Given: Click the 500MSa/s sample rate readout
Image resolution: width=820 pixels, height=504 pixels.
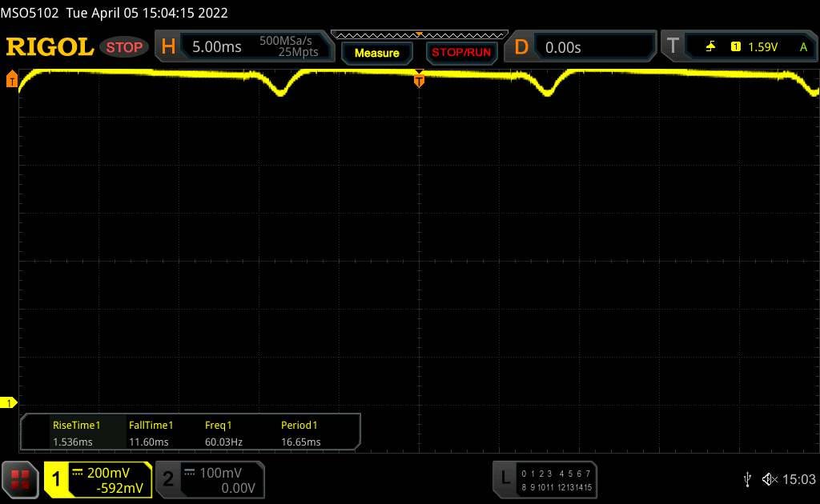Looking at the screenshot, I should pos(286,41).
